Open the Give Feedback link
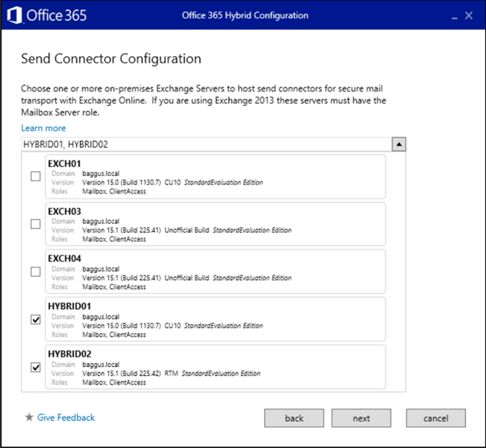The image size is (486, 448). point(66,417)
